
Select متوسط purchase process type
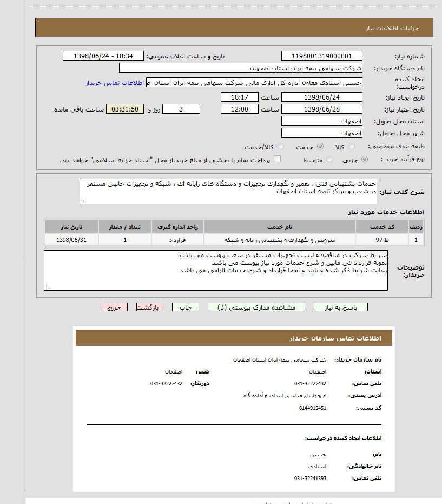pyautogui.click(x=328, y=160)
